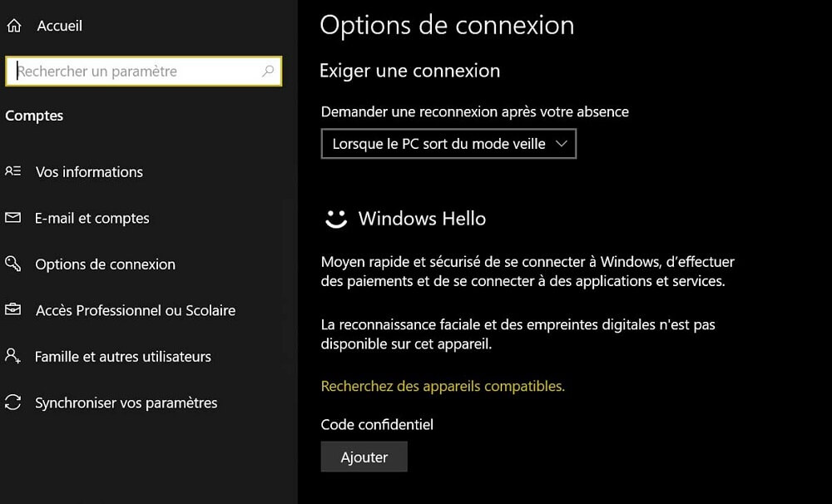Click the sync arrows icon for Synchroniser vos paramètres
The image size is (832, 504).
tap(12, 403)
